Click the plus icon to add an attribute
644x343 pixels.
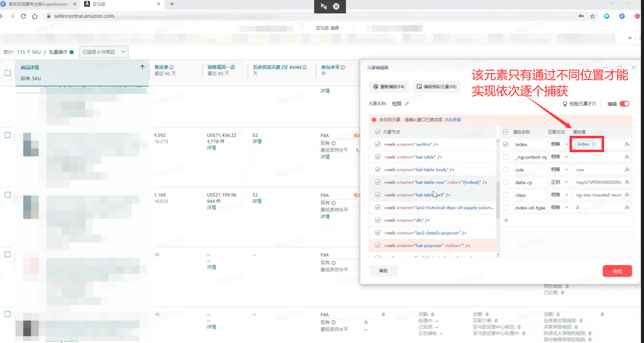tap(506, 220)
